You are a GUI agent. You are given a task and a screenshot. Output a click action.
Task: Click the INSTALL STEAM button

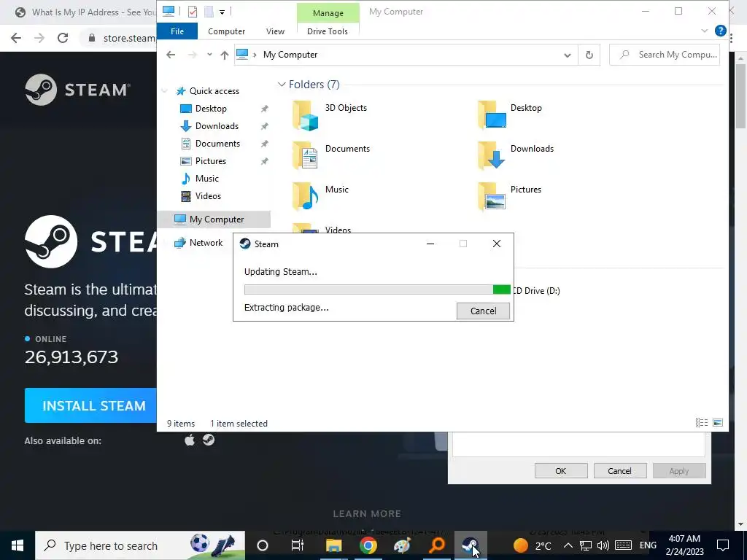[90, 405]
